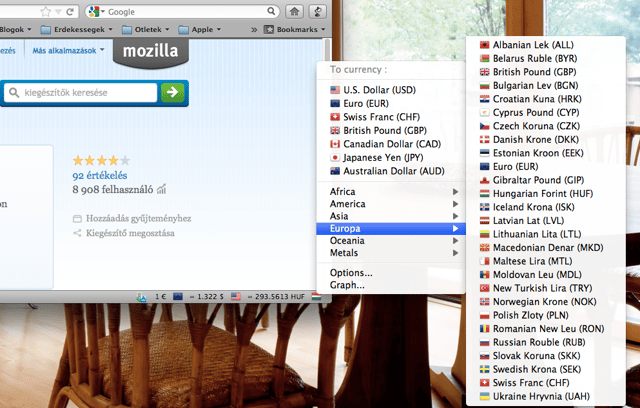Choose Cyprus Pound (CYP)
Viewport: 640px width, 408px height.
(545, 112)
